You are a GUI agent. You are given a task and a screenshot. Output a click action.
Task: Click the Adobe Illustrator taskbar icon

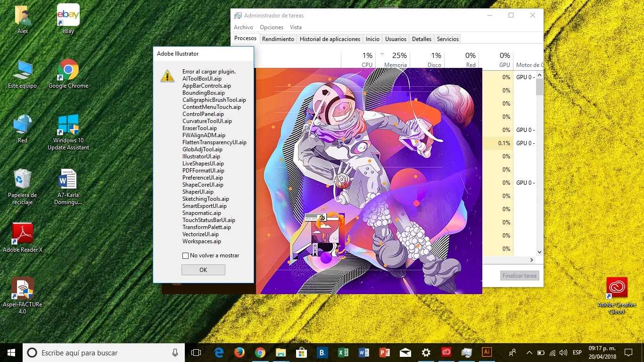click(x=487, y=353)
